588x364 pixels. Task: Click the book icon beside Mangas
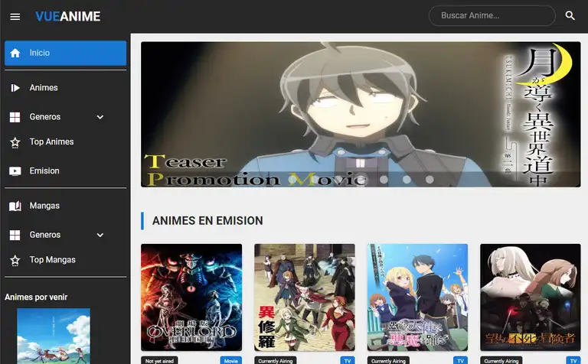coord(15,206)
